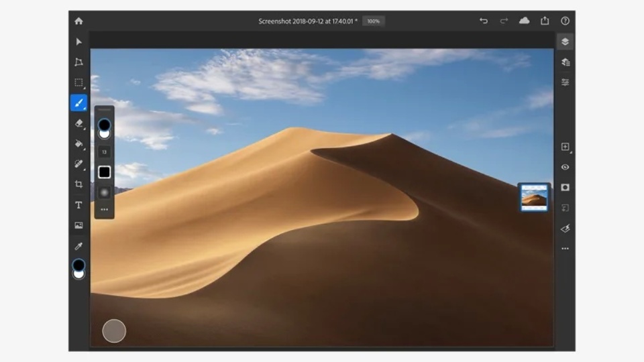Select the Type tool
The image size is (644, 362).
(78, 205)
